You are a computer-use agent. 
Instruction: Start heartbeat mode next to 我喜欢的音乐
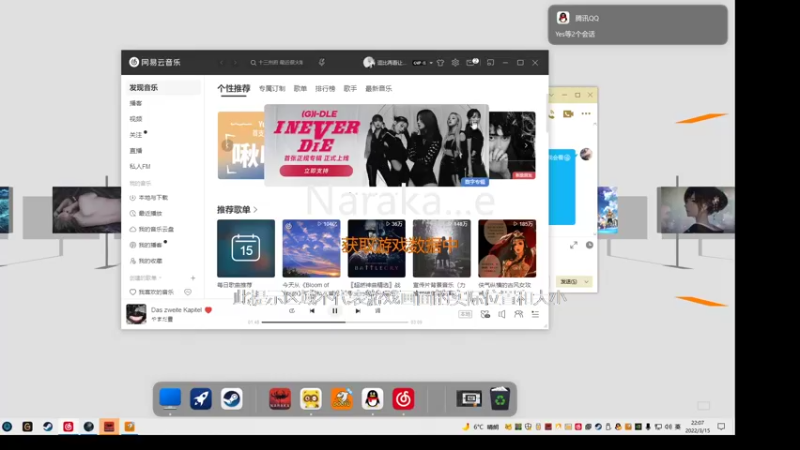click(x=188, y=292)
